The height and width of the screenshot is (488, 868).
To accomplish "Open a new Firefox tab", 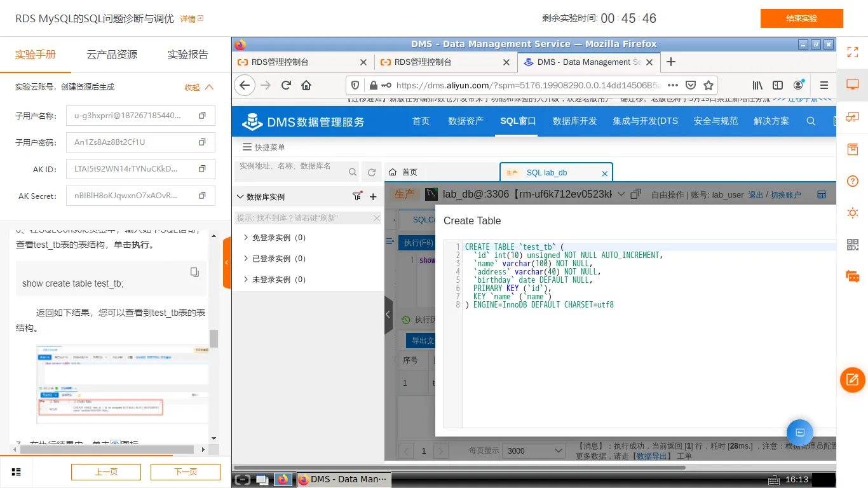I will pyautogui.click(x=670, y=62).
